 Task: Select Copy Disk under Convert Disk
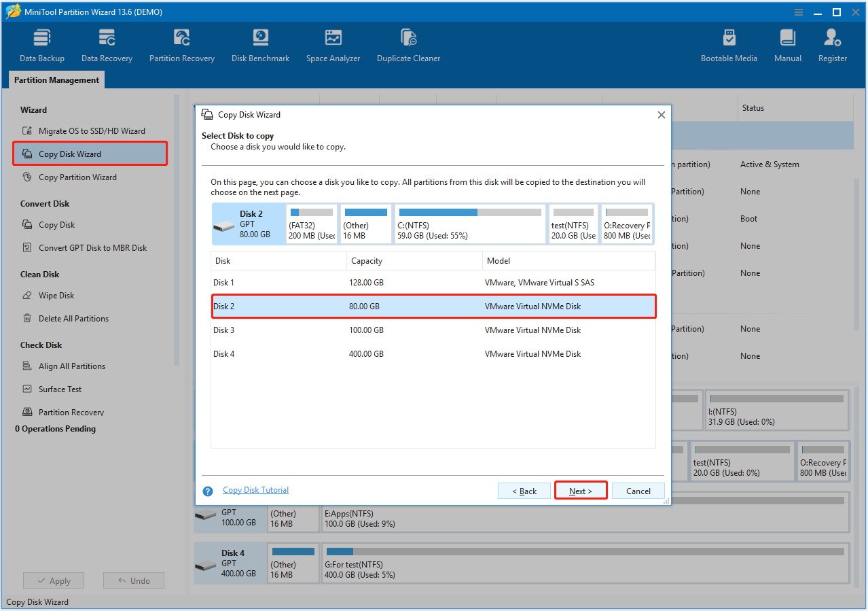56,225
